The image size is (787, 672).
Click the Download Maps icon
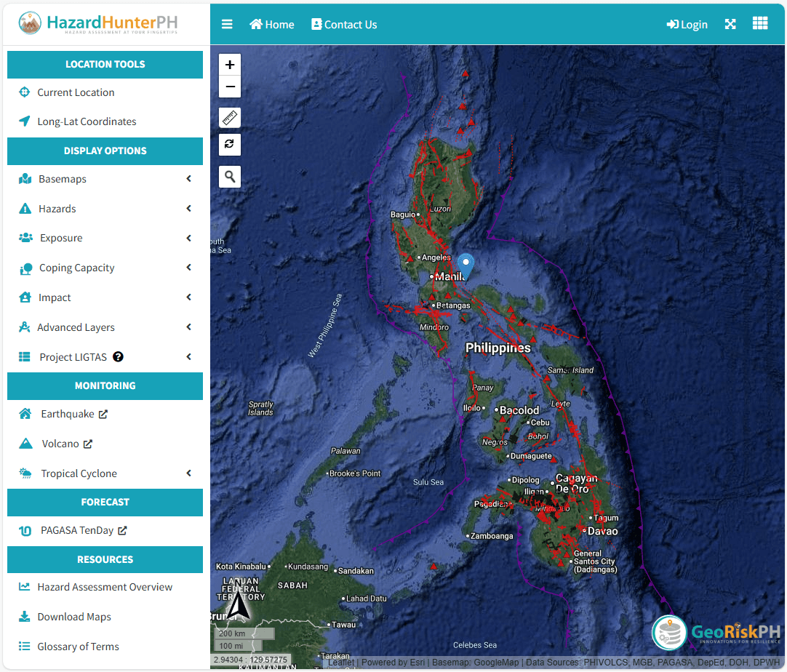pos(24,616)
